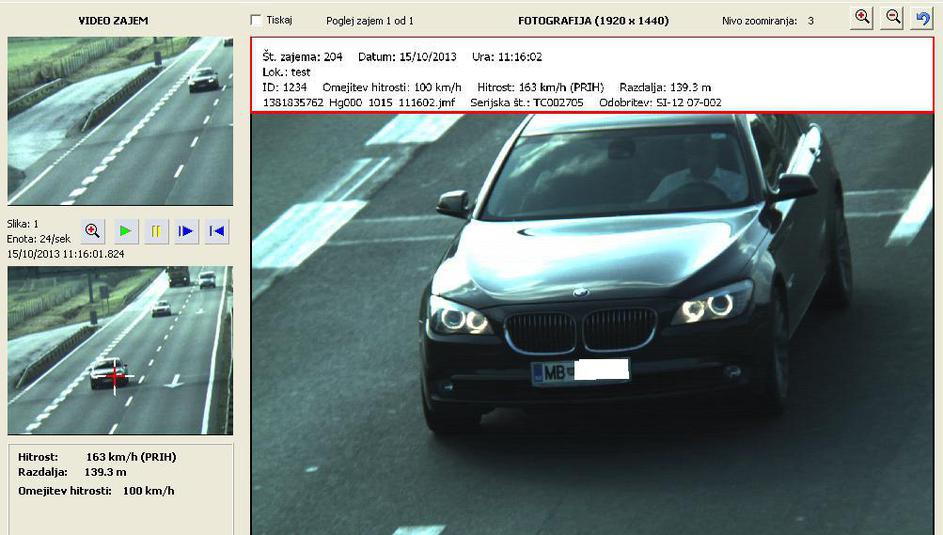Pause the video capture playback

tap(156, 231)
